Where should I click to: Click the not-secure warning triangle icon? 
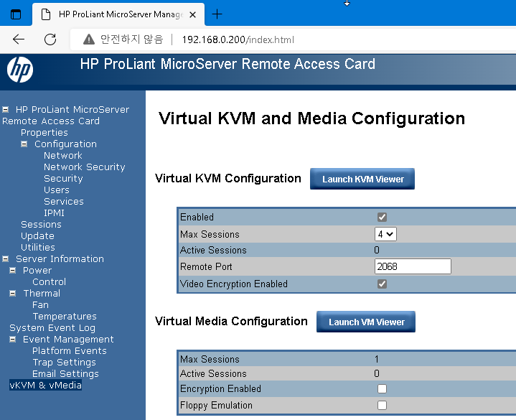click(88, 39)
